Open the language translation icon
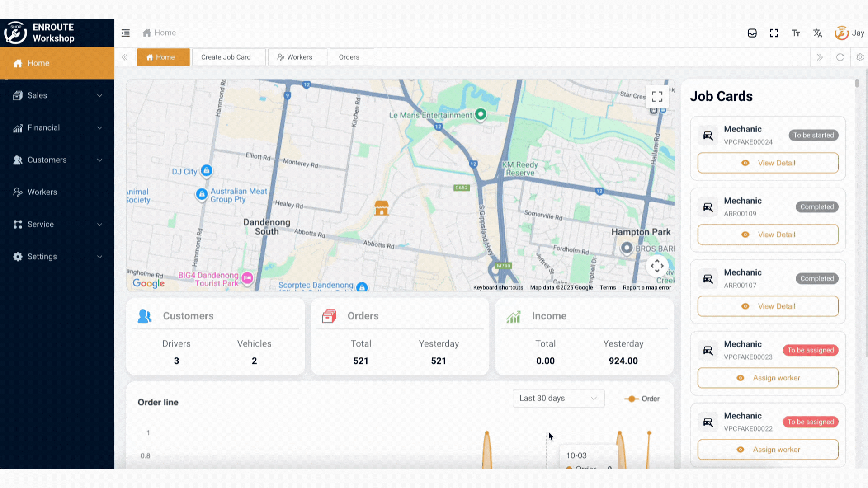The width and height of the screenshot is (868, 488). point(817,33)
